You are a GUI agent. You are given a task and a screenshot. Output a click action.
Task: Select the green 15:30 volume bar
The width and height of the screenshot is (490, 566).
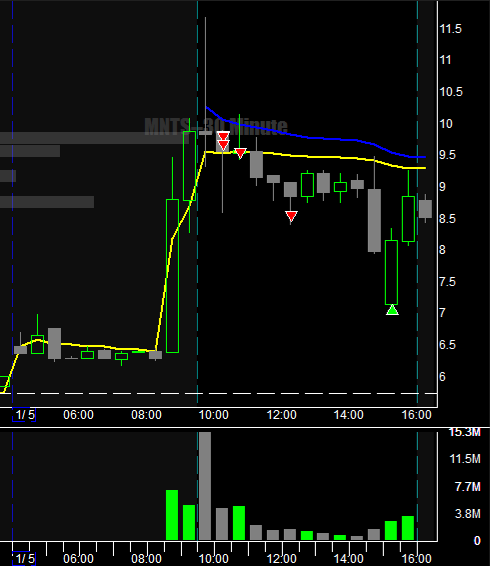point(408,528)
